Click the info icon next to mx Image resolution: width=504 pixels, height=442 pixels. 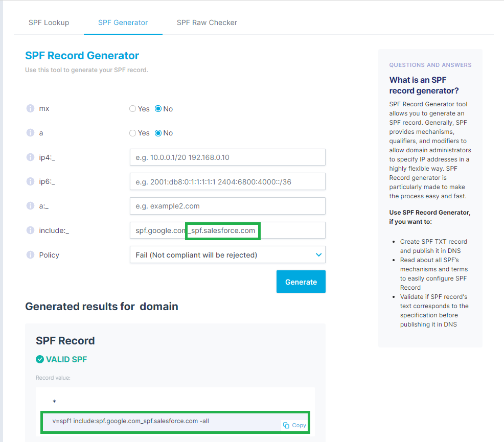30,109
